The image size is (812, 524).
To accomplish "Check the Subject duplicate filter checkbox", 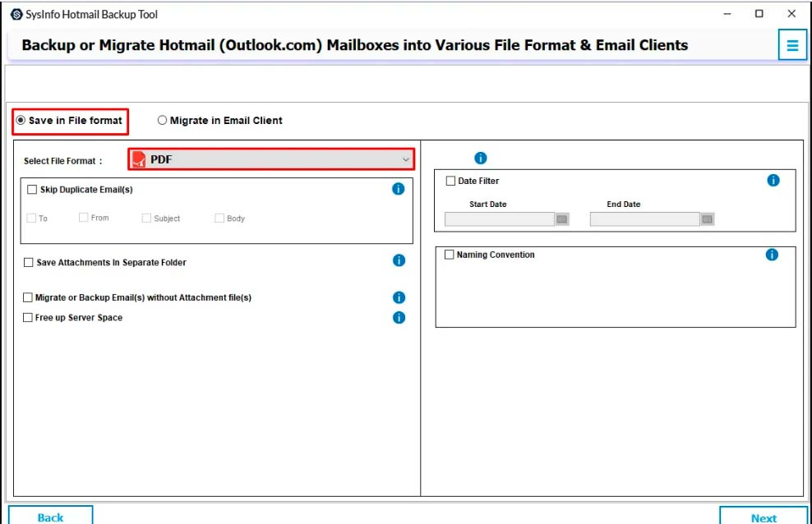I will 146,218.
